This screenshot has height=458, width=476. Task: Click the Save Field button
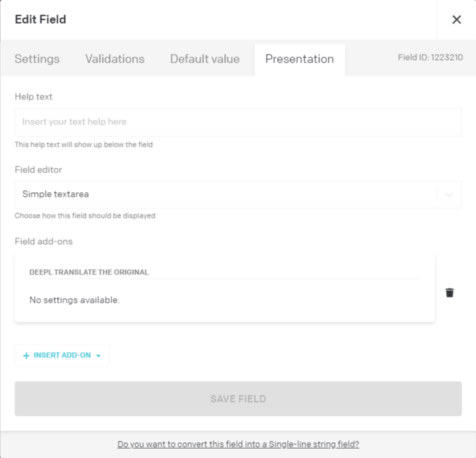pyautogui.click(x=238, y=399)
